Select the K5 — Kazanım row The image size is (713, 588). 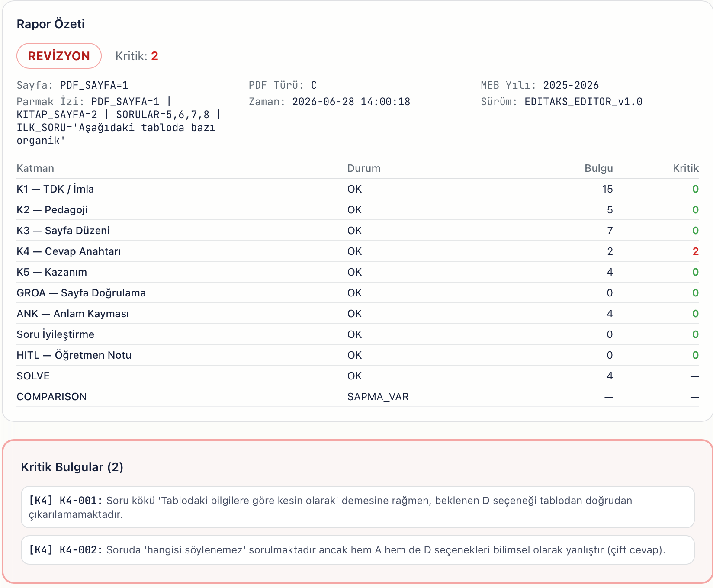click(x=358, y=272)
